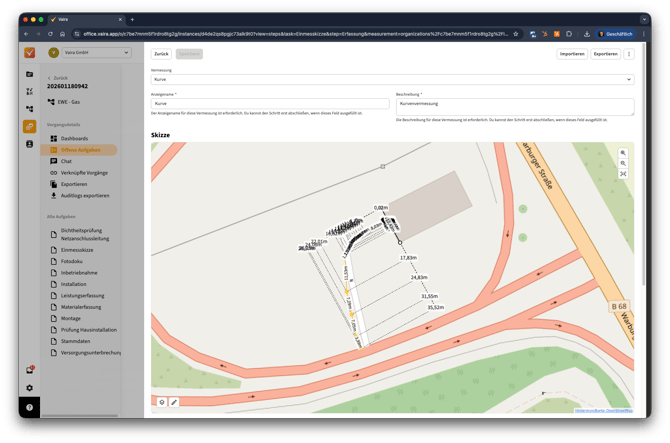Open settings gear in left sidebar
The height and width of the screenshot is (443, 670).
pos(29,388)
